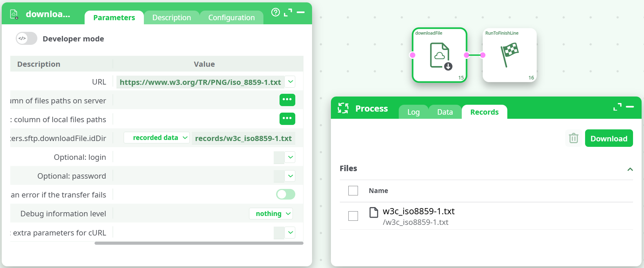Click the /w3c_iso8859-1.txt path text
Image resolution: width=644 pixels, height=268 pixels.
[416, 222]
